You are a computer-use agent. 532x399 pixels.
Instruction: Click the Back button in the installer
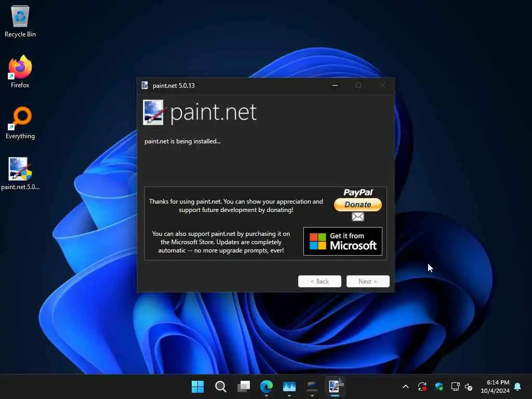pos(320,281)
